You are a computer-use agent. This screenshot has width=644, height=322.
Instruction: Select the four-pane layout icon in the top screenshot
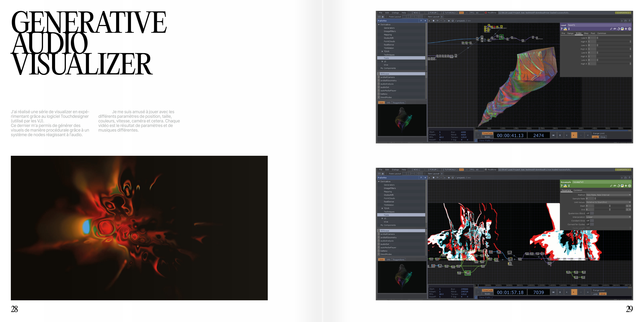421,17
